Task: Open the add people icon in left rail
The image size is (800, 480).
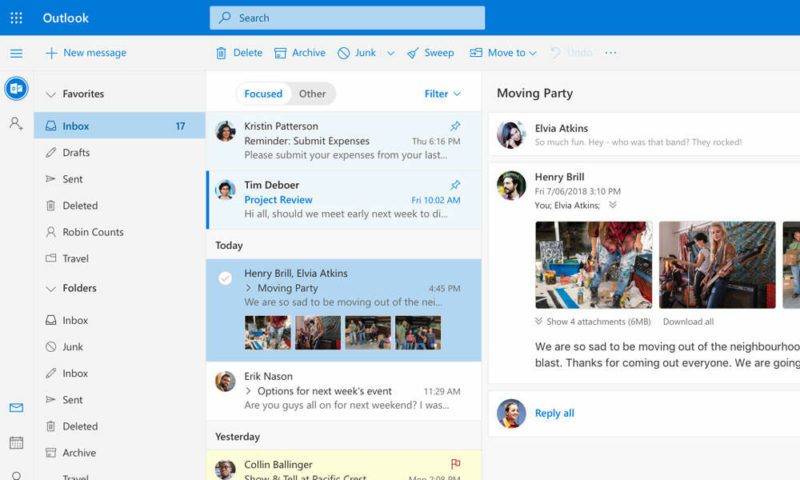Action: point(16,123)
